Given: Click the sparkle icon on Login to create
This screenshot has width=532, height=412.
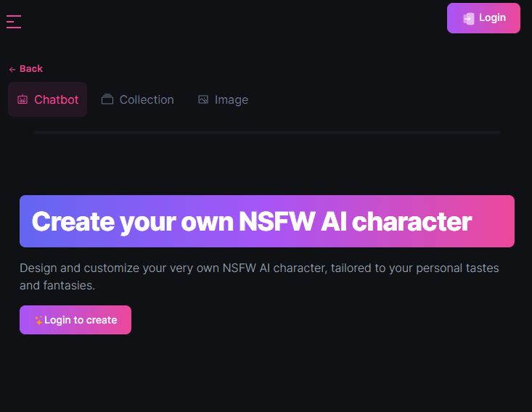Looking at the screenshot, I should coord(38,320).
